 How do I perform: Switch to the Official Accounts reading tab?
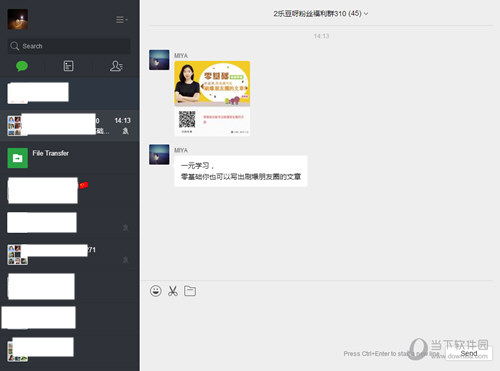point(68,66)
